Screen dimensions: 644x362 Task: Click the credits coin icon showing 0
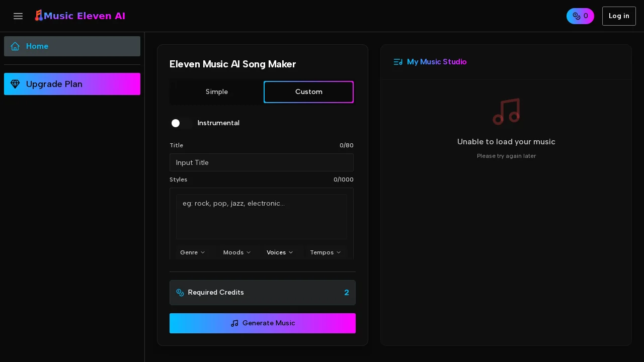coord(577,16)
